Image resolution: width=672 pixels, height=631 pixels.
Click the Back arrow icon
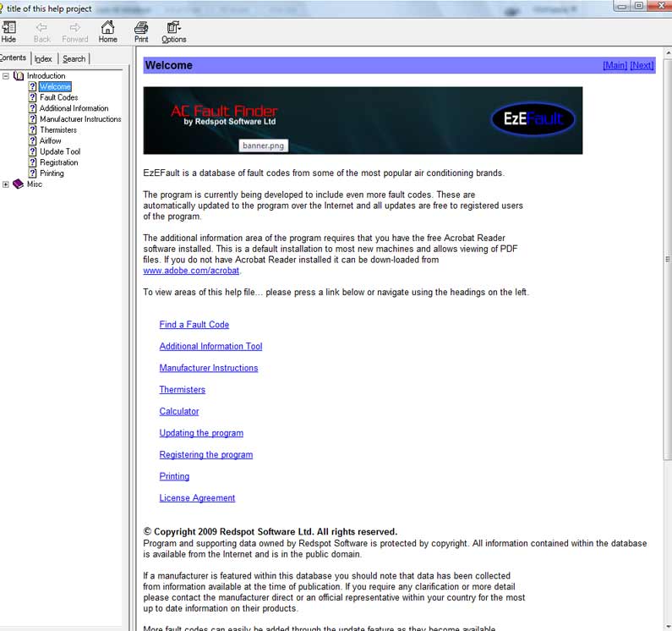[41, 28]
